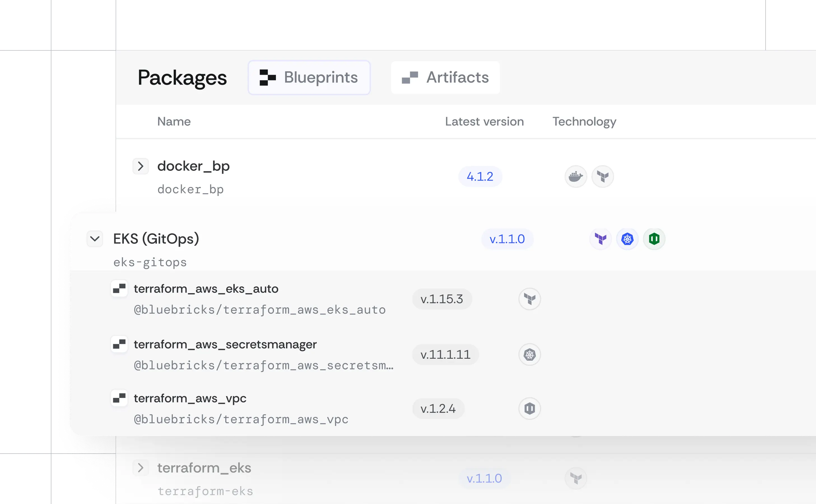Click artifact icon left of terraform_aws_vpc
Image resolution: width=816 pixels, height=504 pixels.
tap(119, 398)
